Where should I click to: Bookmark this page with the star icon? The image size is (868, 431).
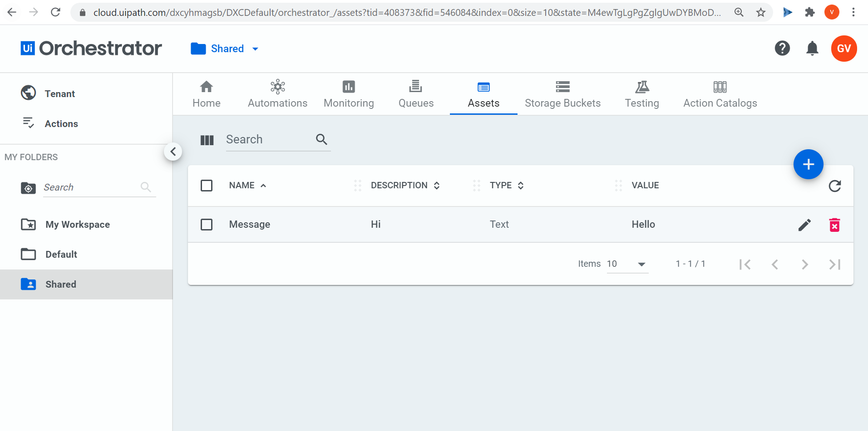761,12
